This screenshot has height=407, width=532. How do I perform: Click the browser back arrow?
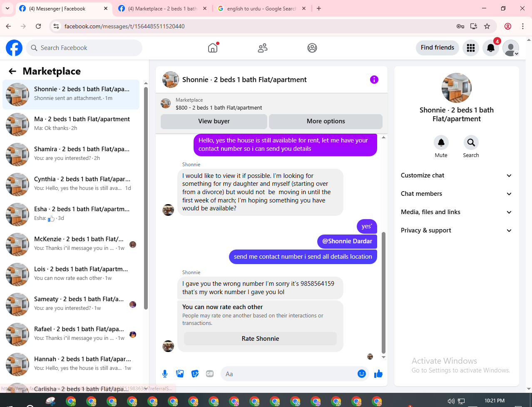click(x=8, y=26)
